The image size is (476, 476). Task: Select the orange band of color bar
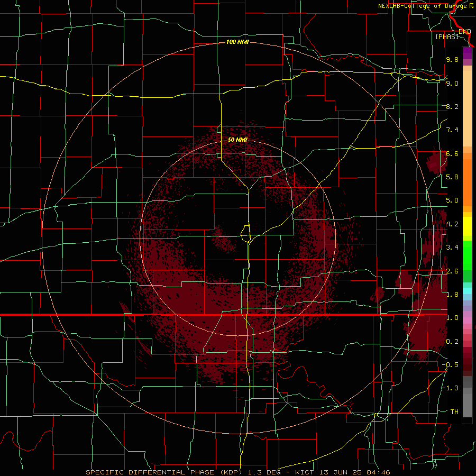(467, 182)
